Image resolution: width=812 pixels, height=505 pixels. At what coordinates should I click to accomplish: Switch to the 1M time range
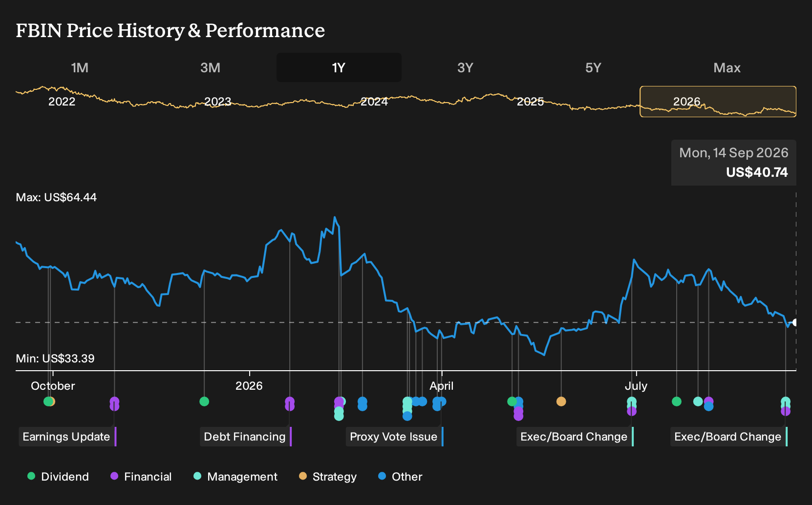point(80,67)
